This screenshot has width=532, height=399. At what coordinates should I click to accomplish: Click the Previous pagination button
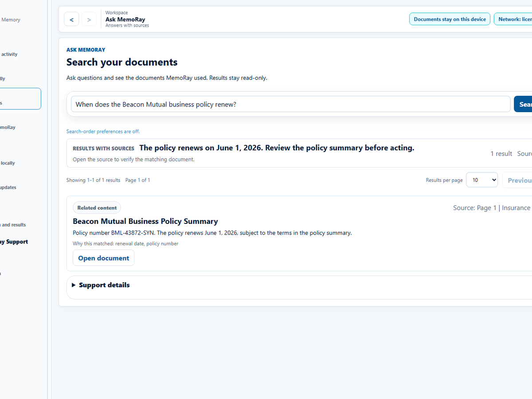pyautogui.click(x=518, y=180)
